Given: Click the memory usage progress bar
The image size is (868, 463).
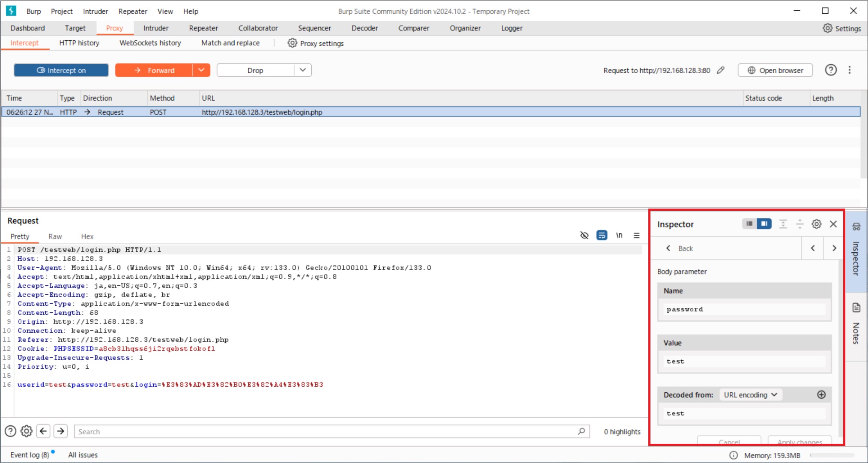Looking at the screenshot, I should pos(831,455).
